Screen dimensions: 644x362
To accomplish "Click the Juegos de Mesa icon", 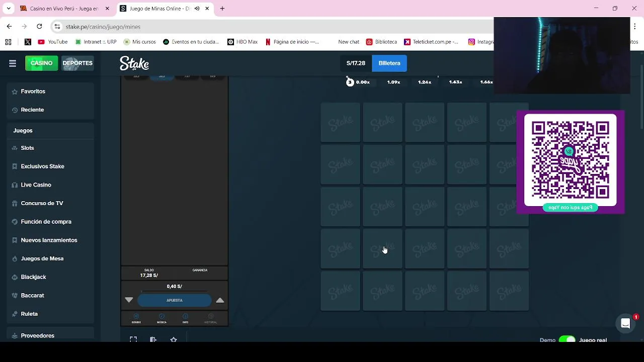I will tap(15, 259).
